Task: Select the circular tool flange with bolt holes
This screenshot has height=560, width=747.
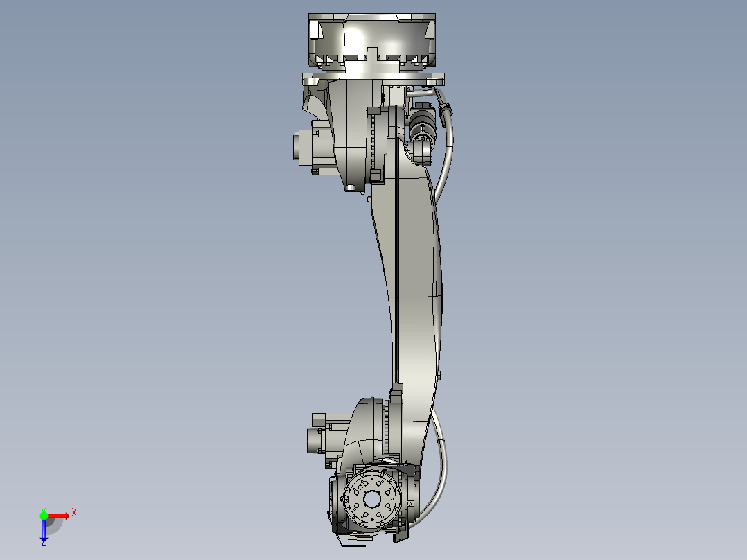Action: [x=372, y=500]
